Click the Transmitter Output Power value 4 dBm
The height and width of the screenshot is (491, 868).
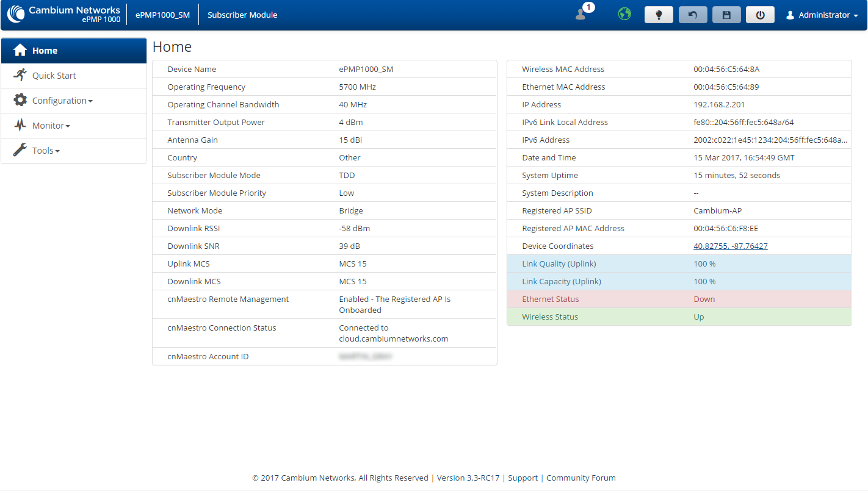[x=350, y=122]
